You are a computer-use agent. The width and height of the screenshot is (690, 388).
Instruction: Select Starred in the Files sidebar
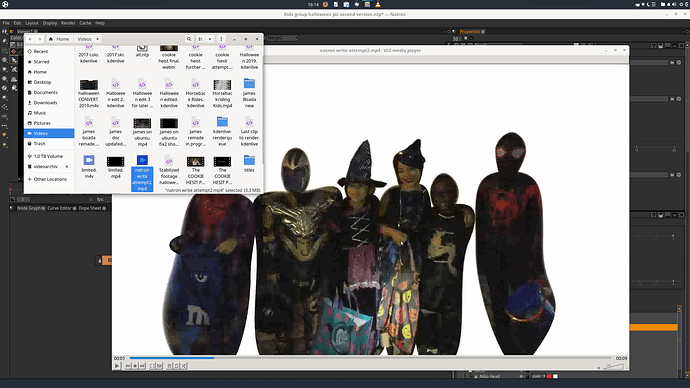49,62
